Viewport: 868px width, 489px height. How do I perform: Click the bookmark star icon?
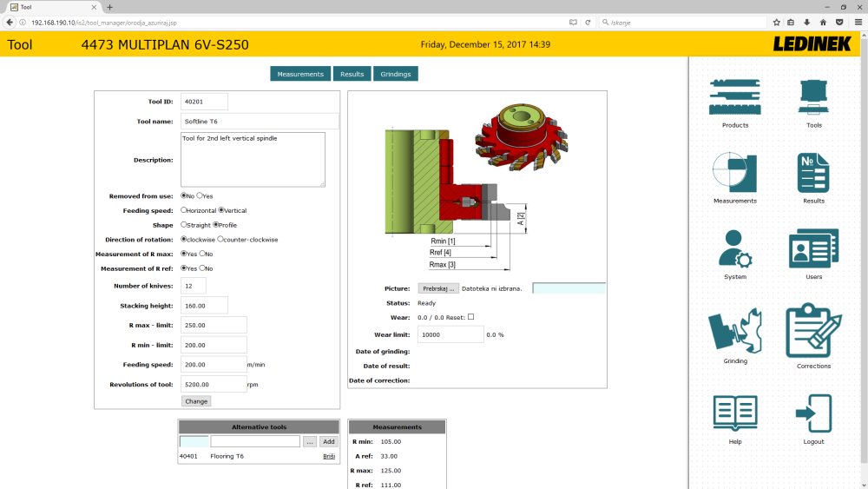click(776, 23)
